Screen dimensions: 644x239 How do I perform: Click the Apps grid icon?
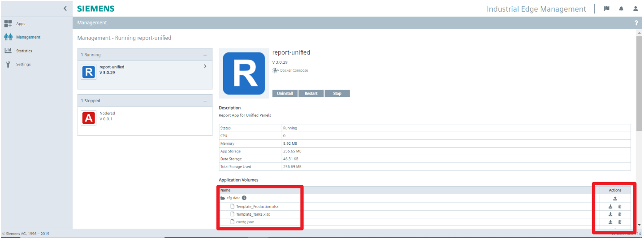coord(8,24)
